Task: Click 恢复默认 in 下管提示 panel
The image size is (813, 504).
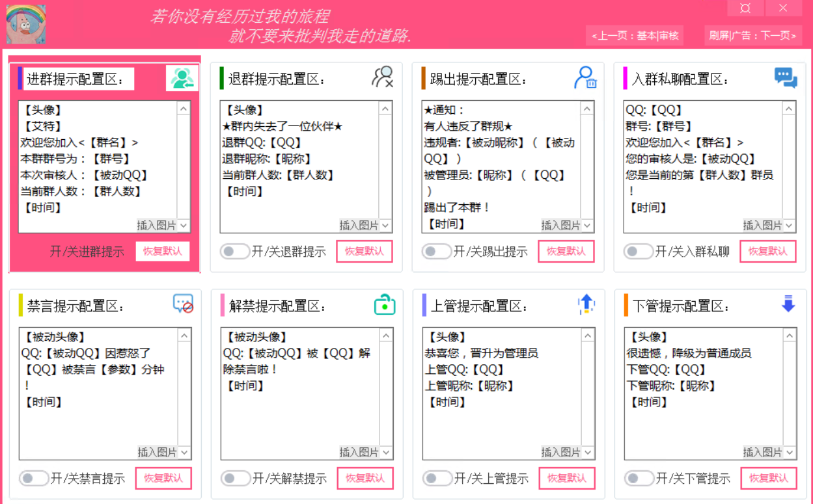Action: [x=769, y=478]
